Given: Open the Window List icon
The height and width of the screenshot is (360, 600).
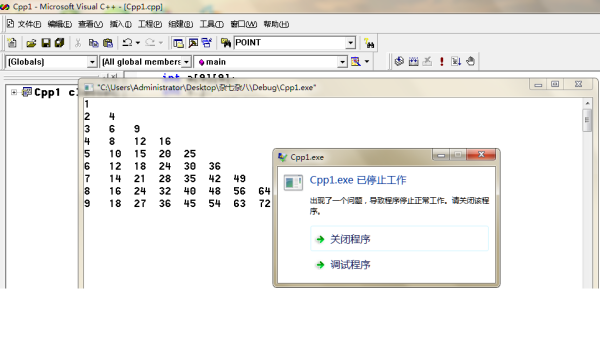Looking at the screenshot, I should click(x=207, y=43).
